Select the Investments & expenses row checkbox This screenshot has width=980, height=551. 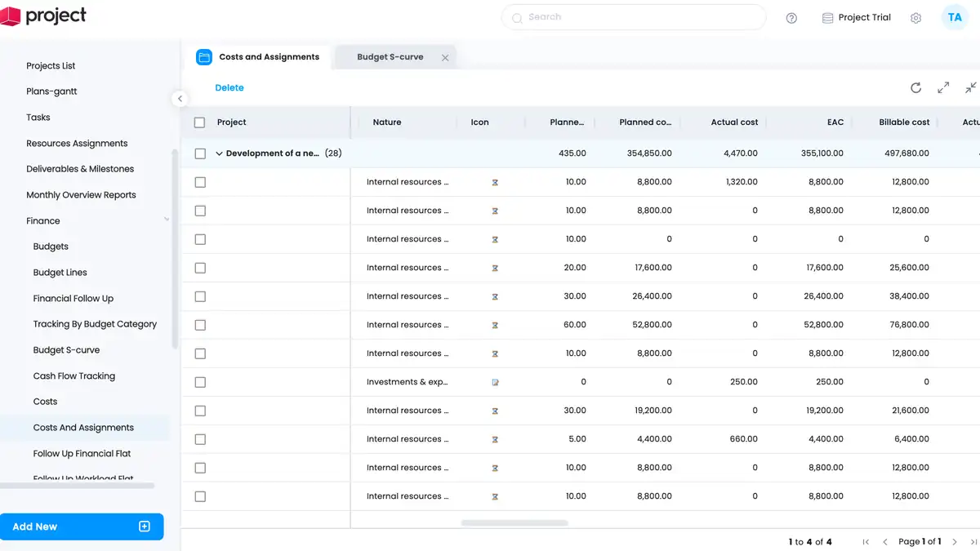200,382
